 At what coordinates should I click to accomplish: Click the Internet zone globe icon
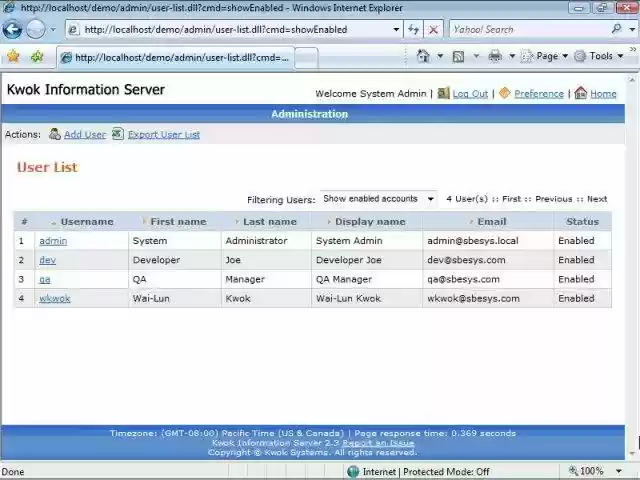tap(353, 471)
